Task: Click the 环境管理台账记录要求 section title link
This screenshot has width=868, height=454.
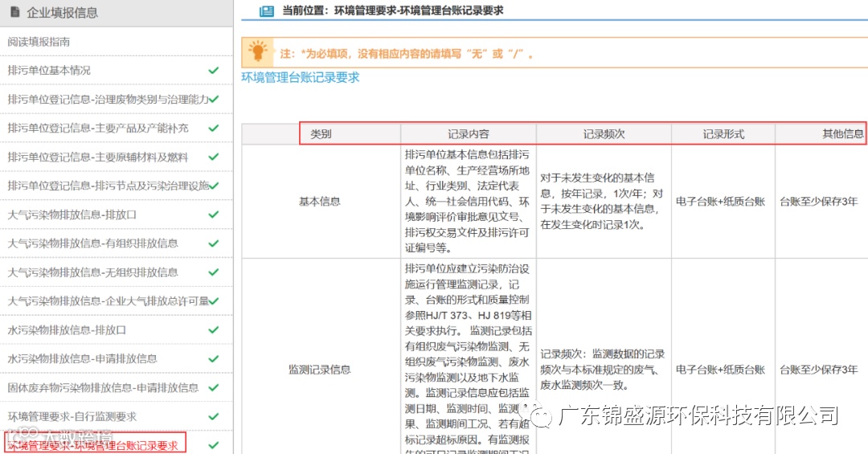Action: pyautogui.click(x=300, y=77)
